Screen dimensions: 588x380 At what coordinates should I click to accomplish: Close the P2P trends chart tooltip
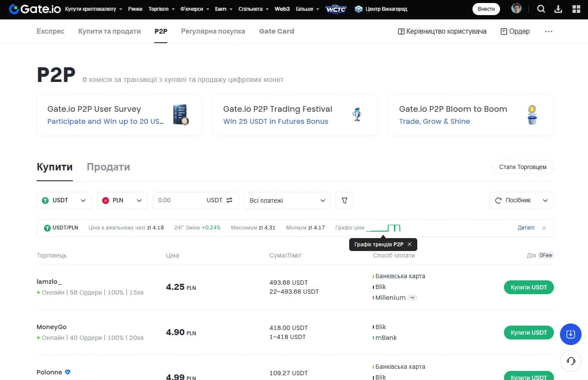410,245
